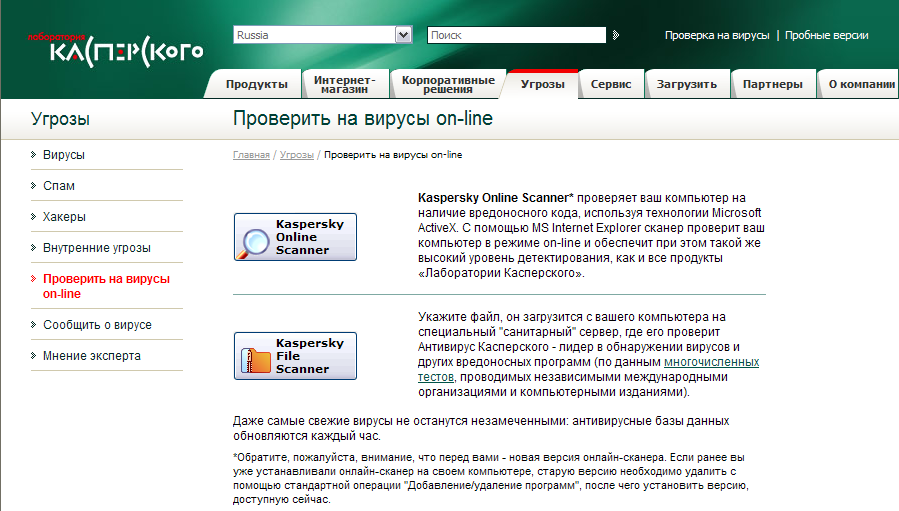Click the Kaspersky Lab logo
Image resolution: width=899 pixels, height=511 pixels.
point(116,50)
